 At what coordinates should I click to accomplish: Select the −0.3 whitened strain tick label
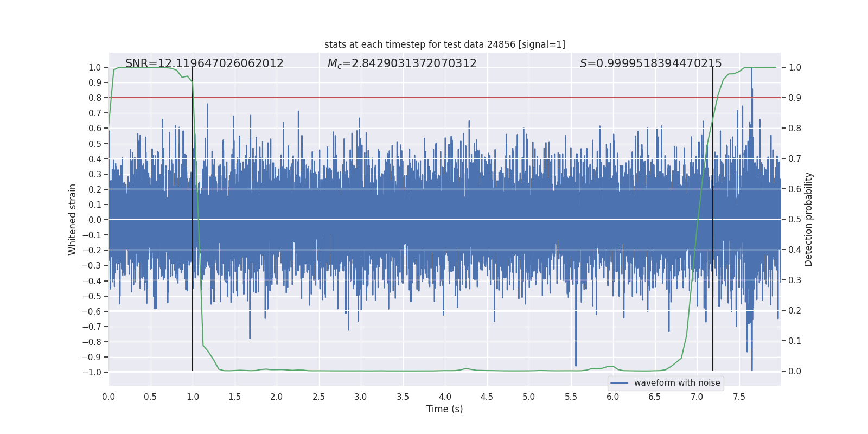click(92, 266)
